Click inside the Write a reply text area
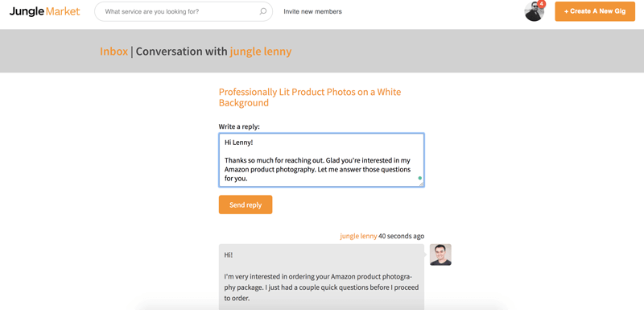Viewport: 644px width, 310px height. [x=321, y=160]
